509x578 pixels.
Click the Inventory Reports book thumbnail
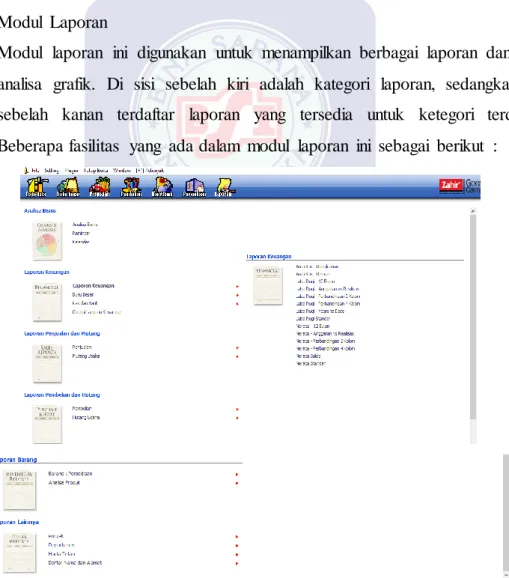20,490
